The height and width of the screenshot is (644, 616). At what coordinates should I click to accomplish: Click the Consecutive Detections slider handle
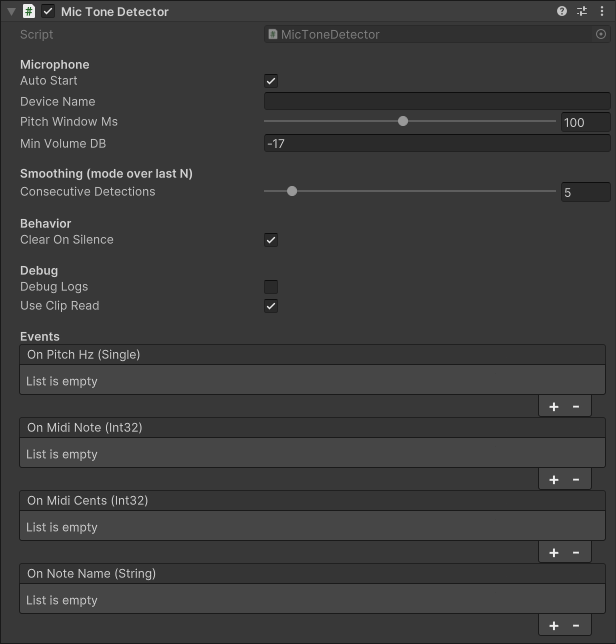292,191
